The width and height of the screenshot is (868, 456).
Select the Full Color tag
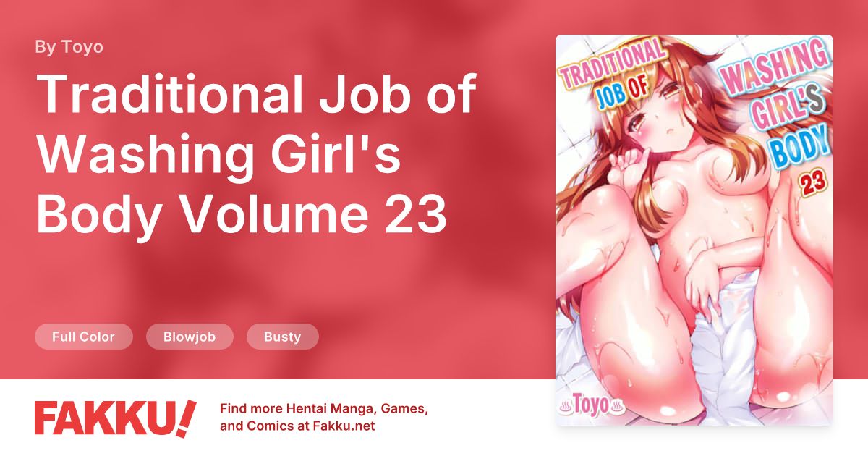pos(84,337)
